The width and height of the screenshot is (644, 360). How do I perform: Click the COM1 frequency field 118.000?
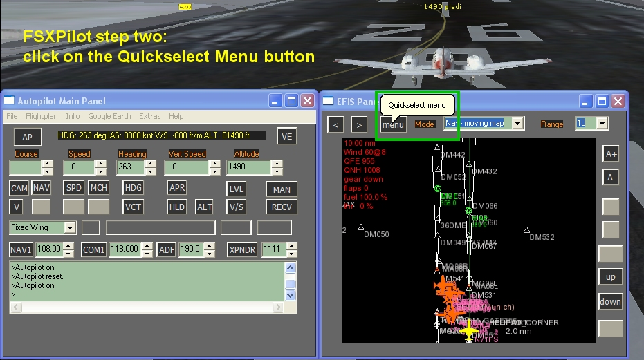125,249
